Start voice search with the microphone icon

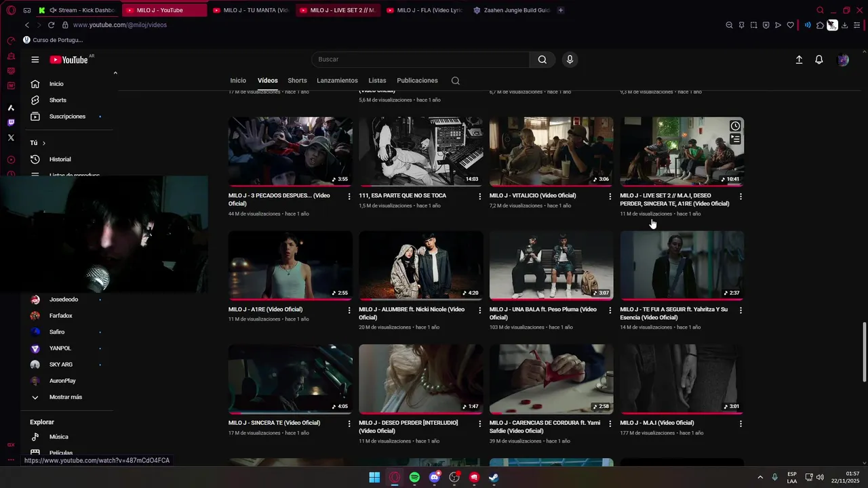pyautogui.click(x=570, y=60)
